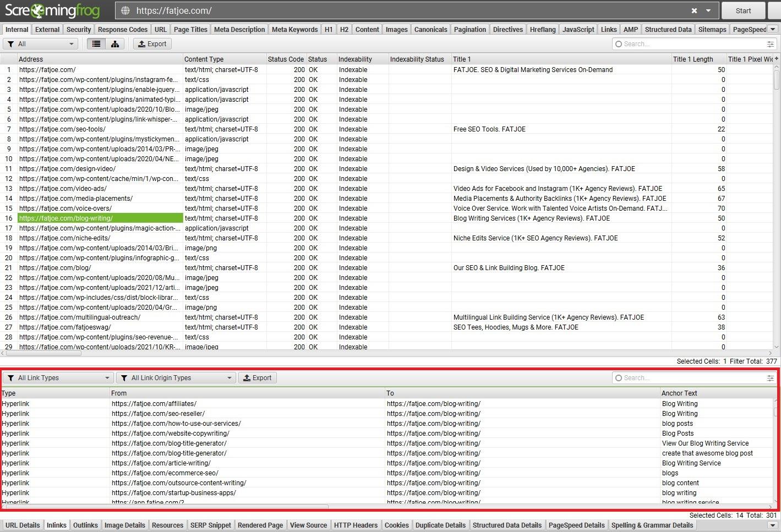Viewport: 781px width, 532px height.
Task: Click the Screaming Frog logo
Action: (53, 10)
